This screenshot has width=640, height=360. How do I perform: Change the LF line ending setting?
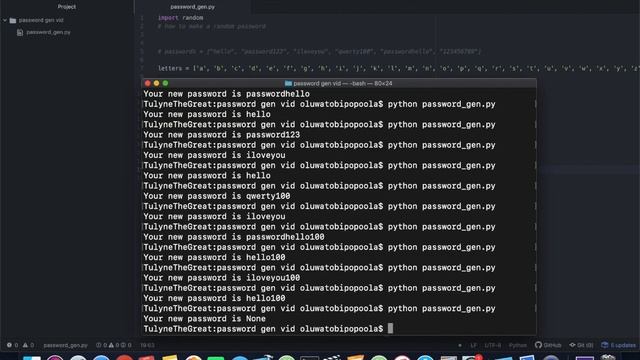click(x=473, y=345)
